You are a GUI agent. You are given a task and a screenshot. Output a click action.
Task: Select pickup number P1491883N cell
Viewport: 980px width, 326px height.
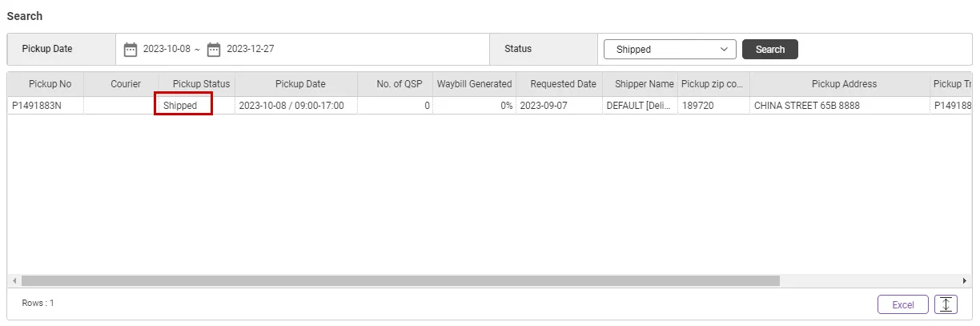[x=37, y=106]
